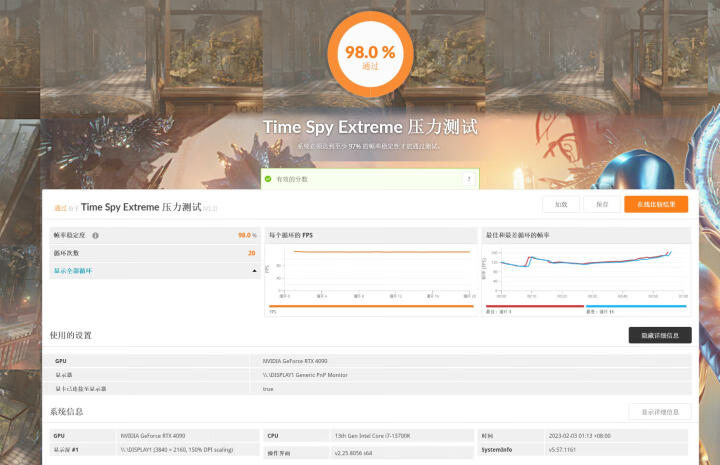This screenshot has height=465, width=720.
Task: Click the 'Time Spy Extreme 压力测试' result panel heading
Action: click(141, 207)
